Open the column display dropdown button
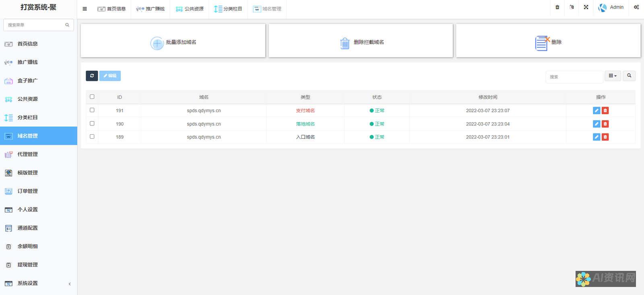The width and height of the screenshot is (644, 295). pyautogui.click(x=613, y=76)
